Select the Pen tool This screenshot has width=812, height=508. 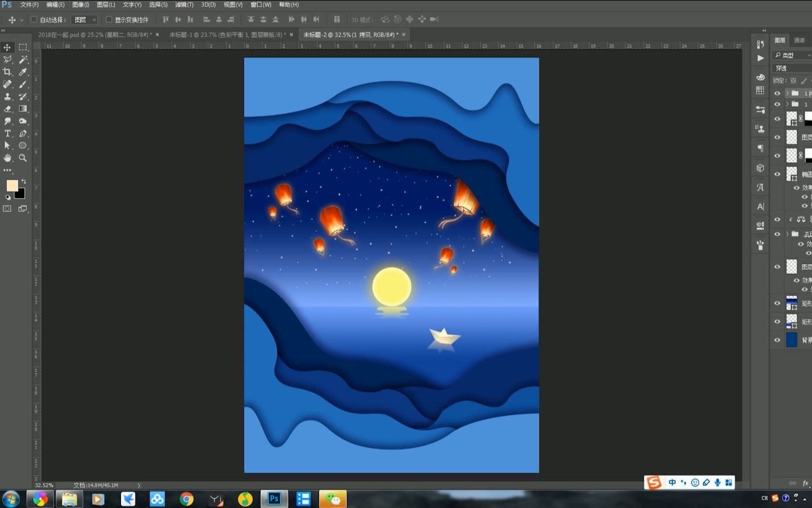coord(23,134)
